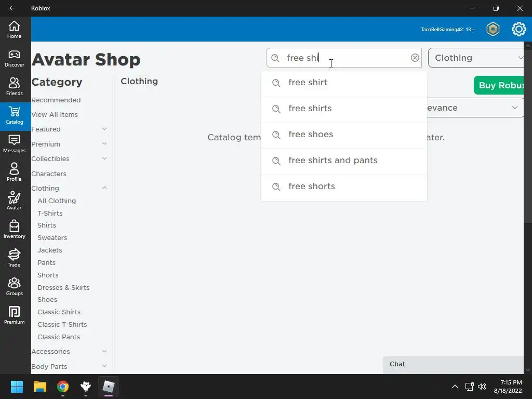Select the Shirts subcategory under T-Shirts
Image resolution: width=532 pixels, height=399 pixels.
coord(47,225)
